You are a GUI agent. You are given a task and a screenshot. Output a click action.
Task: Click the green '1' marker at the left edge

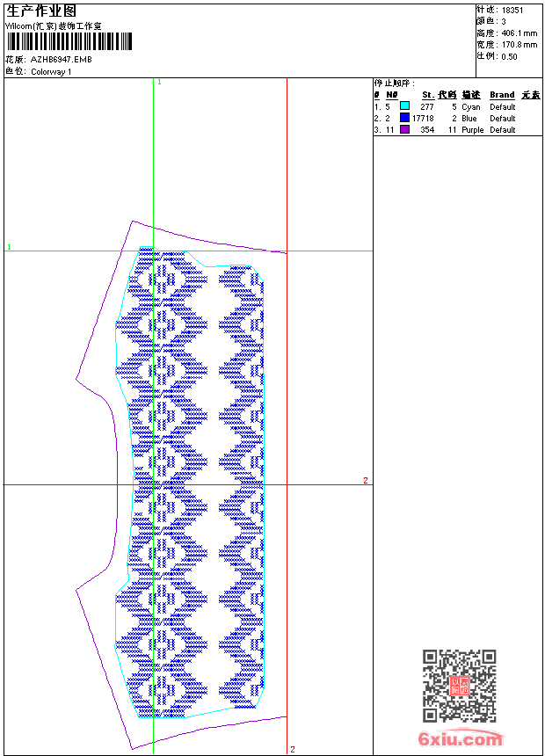click(x=9, y=247)
